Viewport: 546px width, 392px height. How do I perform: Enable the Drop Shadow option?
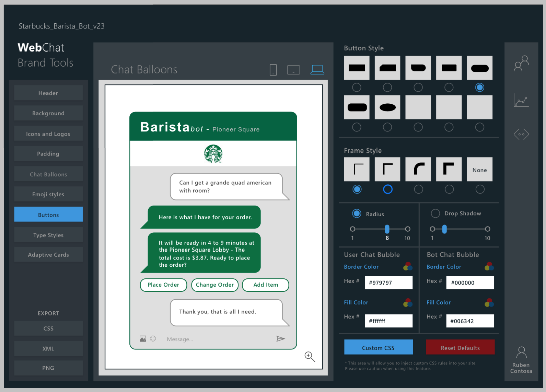[x=435, y=214]
